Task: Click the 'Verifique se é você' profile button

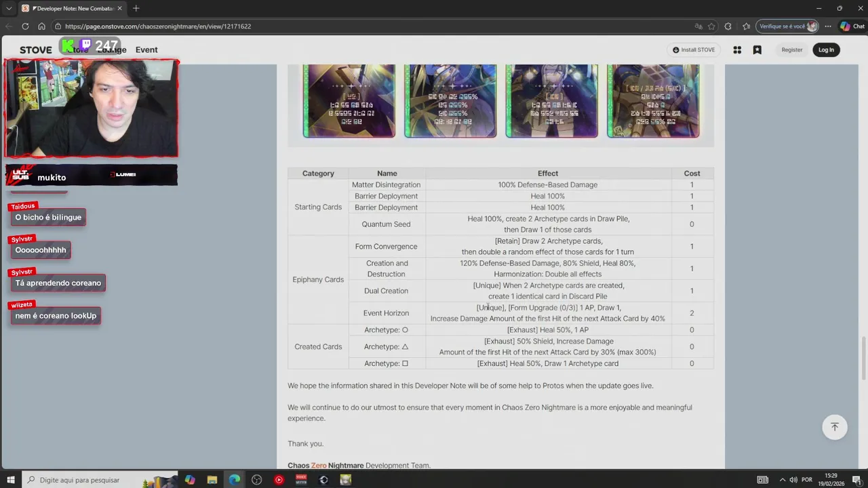Action: [x=788, y=26]
